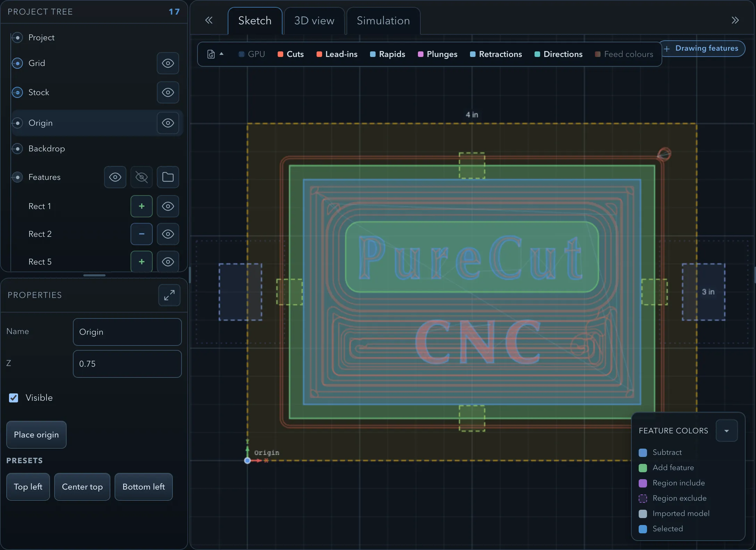Click the Subtract color swatch

[x=643, y=452]
